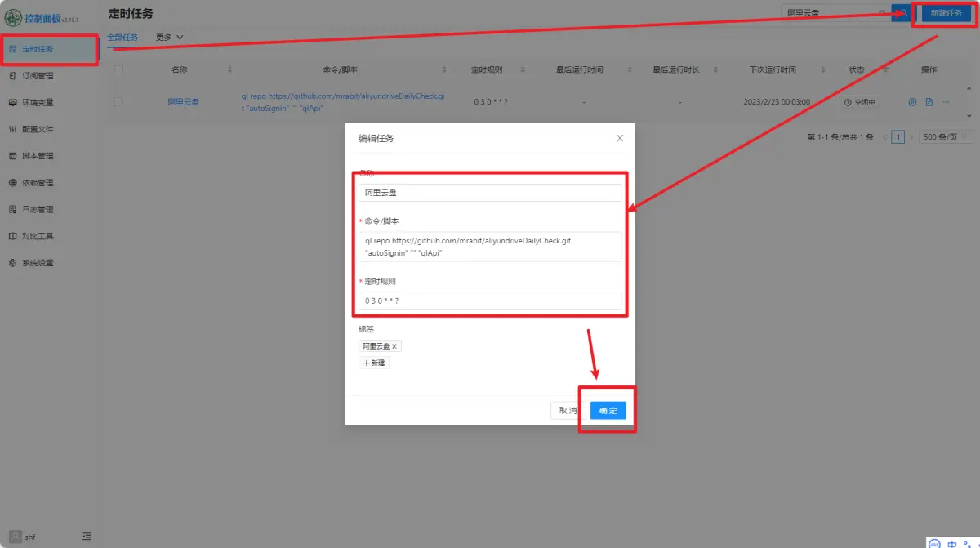
Task: Select page 1 in pagination
Action: coord(898,137)
